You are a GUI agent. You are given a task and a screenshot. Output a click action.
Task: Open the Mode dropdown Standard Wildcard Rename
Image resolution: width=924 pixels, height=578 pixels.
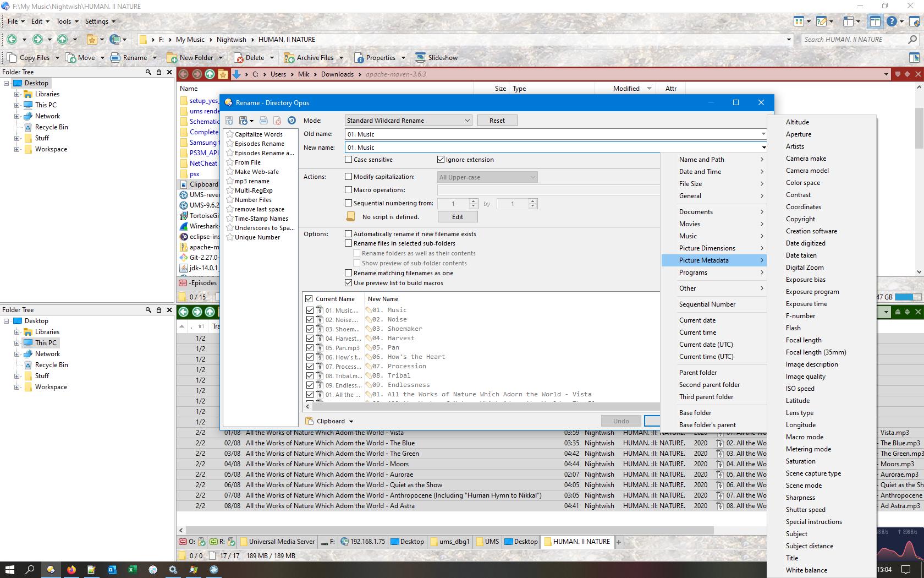pos(408,121)
